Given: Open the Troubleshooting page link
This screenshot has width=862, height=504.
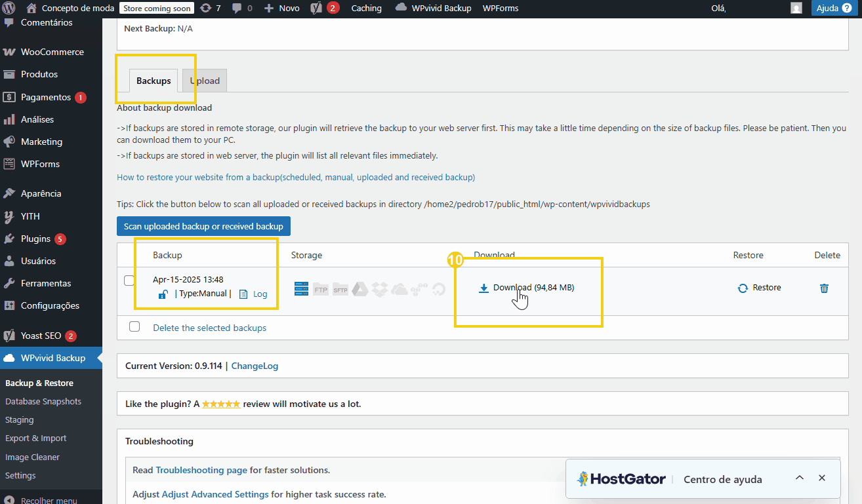Looking at the screenshot, I should (x=201, y=470).
